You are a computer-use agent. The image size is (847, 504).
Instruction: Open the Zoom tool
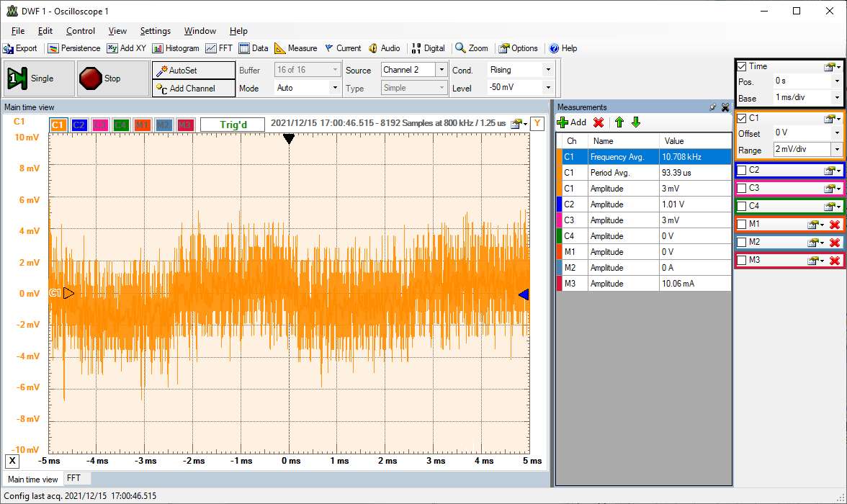[x=471, y=48]
